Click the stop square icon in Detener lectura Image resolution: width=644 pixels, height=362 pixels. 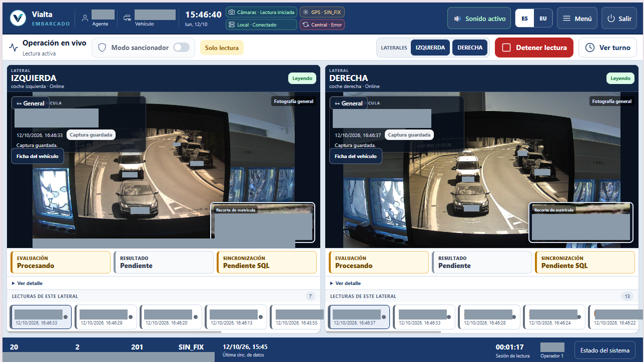click(506, 47)
